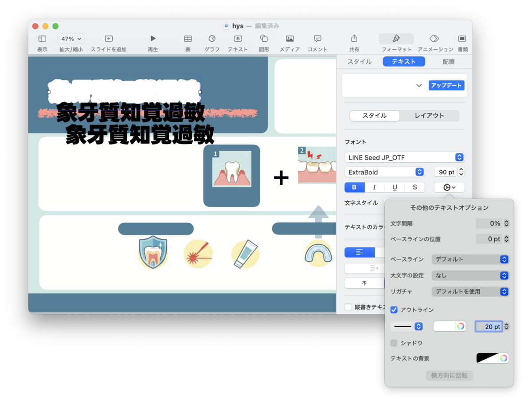Click the ベースラインの位置 stepper arrows

(x=507, y=239)
